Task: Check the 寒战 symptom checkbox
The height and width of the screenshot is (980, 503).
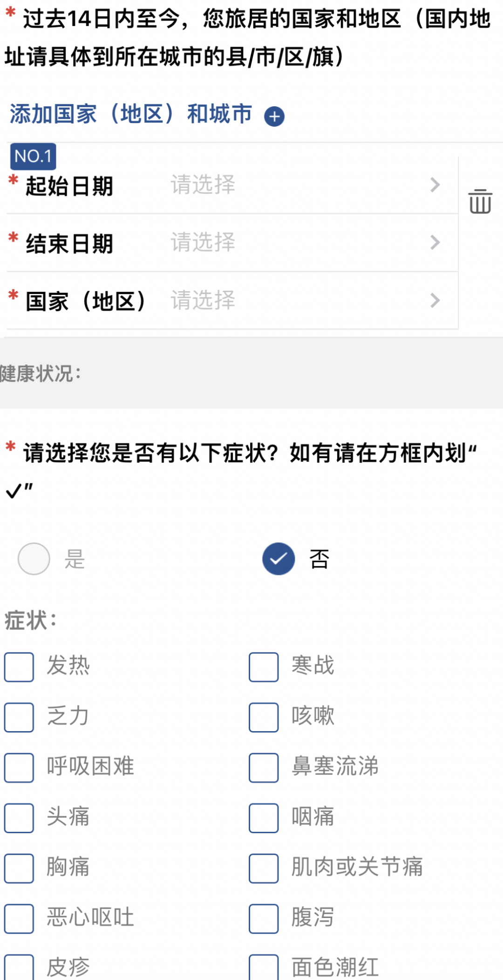Action: (263, 668)
